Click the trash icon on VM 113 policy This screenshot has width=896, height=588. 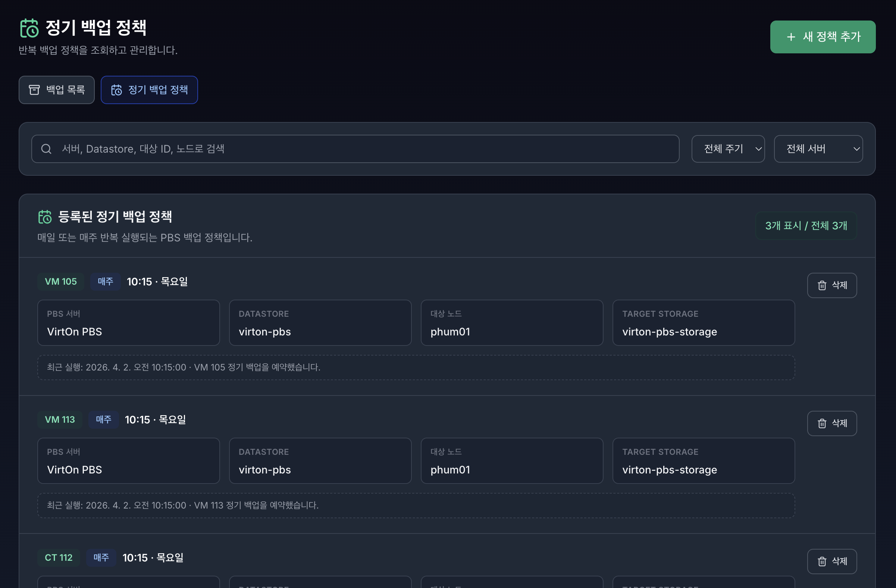[x=822, y=423]
